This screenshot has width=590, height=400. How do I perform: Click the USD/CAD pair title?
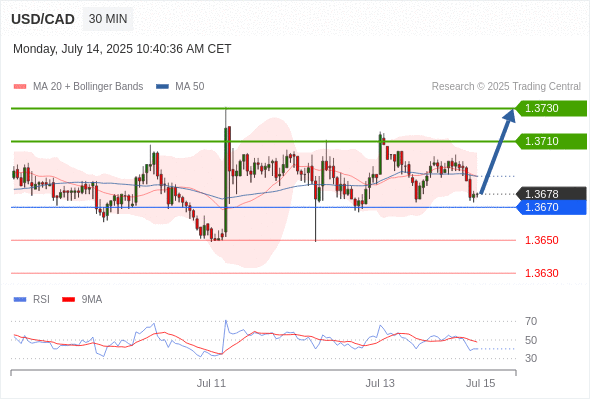coord(43,19)
